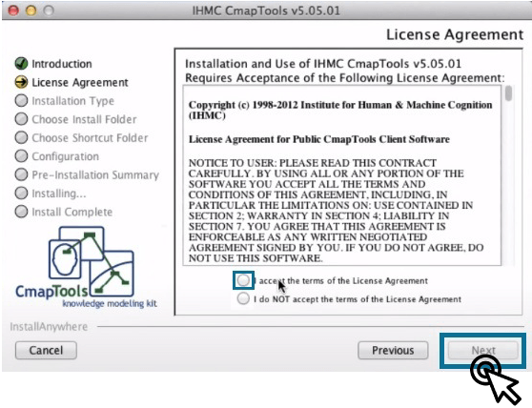The width and height of the screenshot is (532, 408).
Task: Select I accept the terms radio button
Action: pyautogui.click(x=243, y=280)
